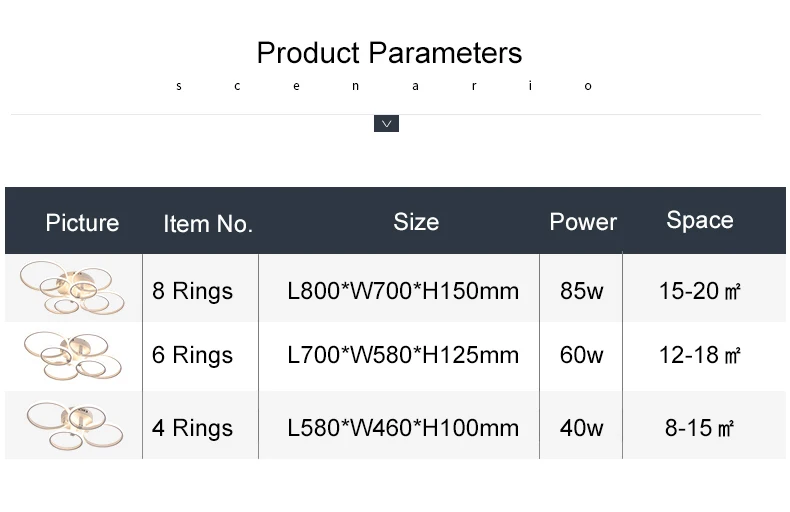This screenshot has width=790, height=512.
Task: Click the Item No. column header
Action: (208, 223)
